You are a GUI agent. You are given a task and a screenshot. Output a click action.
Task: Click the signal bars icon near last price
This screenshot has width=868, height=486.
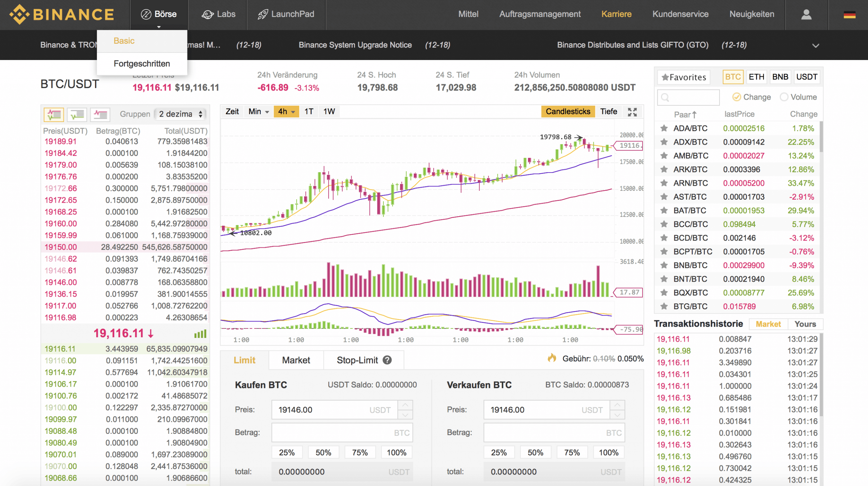[200, 334]
